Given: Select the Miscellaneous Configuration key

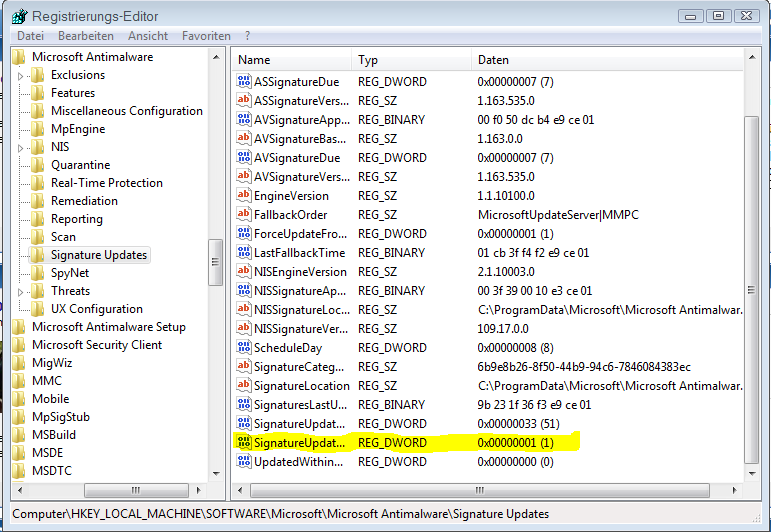Looking at the screenshot, I should pyautogui.click(x=127, y=111).
